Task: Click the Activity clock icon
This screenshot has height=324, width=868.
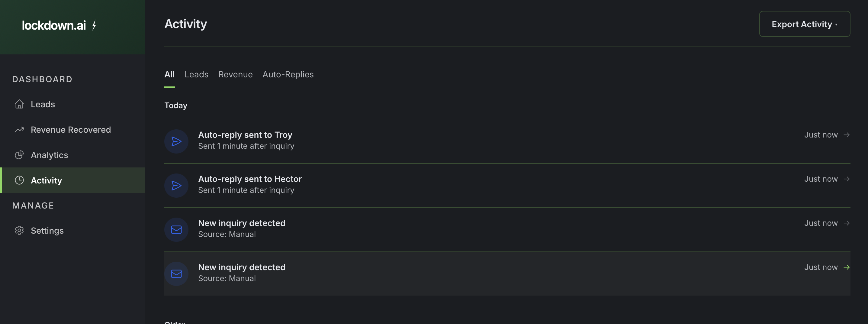Action: 19,180
